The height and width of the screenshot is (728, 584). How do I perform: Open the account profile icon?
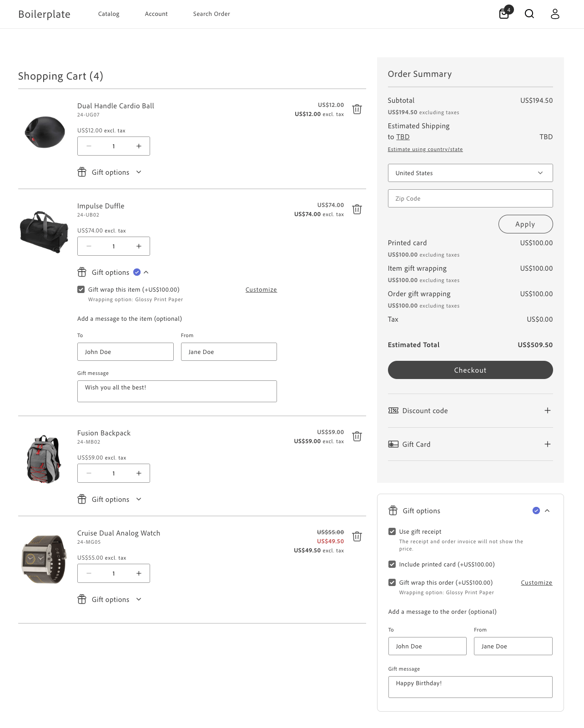tap(555, 14)
